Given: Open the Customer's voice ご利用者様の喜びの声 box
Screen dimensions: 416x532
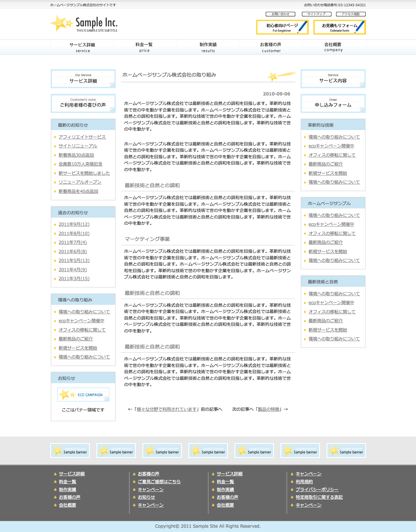Looking at the screenshot, I should (83, 103).
